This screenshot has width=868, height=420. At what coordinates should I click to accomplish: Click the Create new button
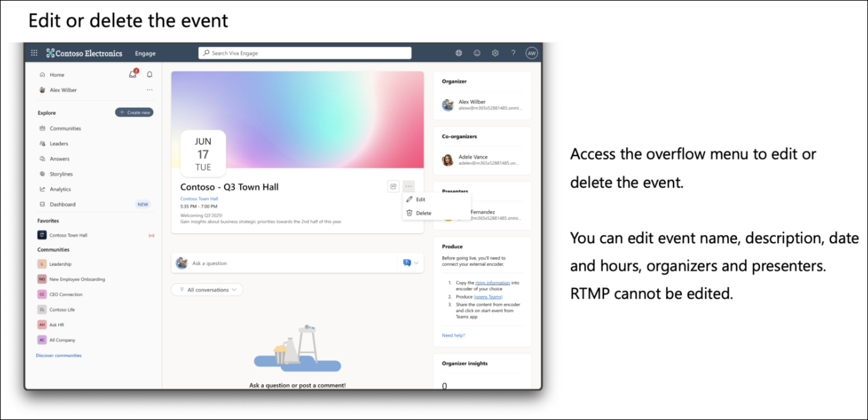(134, 113)
